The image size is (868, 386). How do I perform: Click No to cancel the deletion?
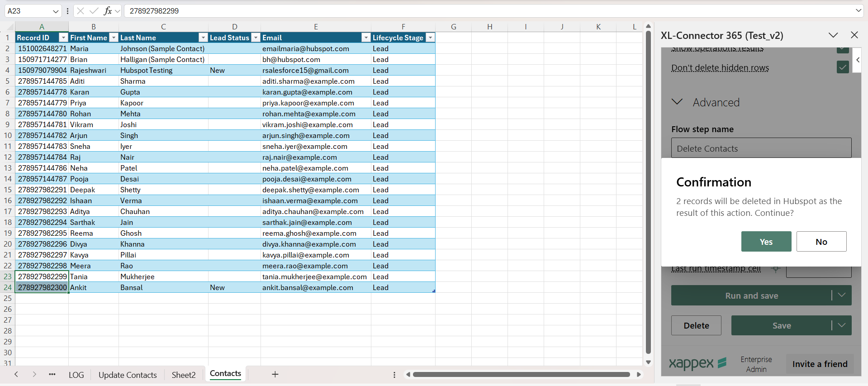tap(821, 242)
